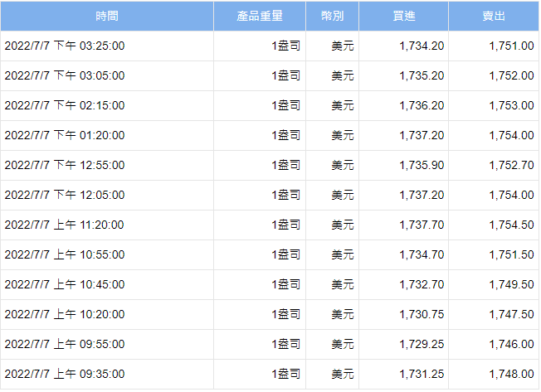
Task: Click the buy price 1,737.70
Action: (x=422, y=225)
